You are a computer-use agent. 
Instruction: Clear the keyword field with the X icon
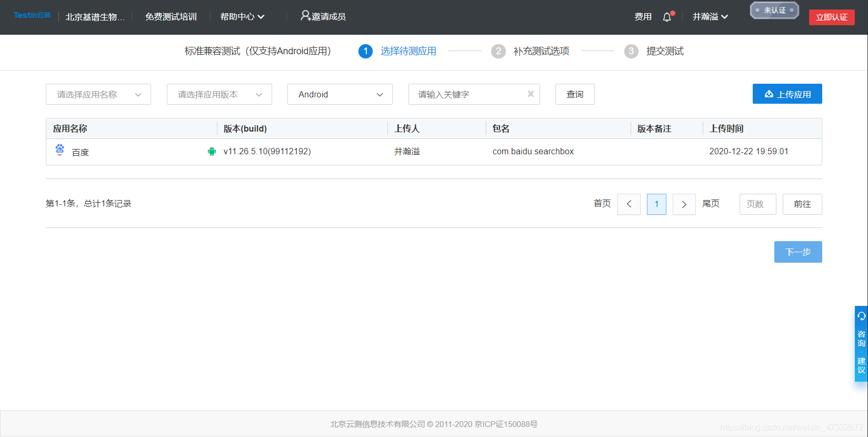coord(531,94)
